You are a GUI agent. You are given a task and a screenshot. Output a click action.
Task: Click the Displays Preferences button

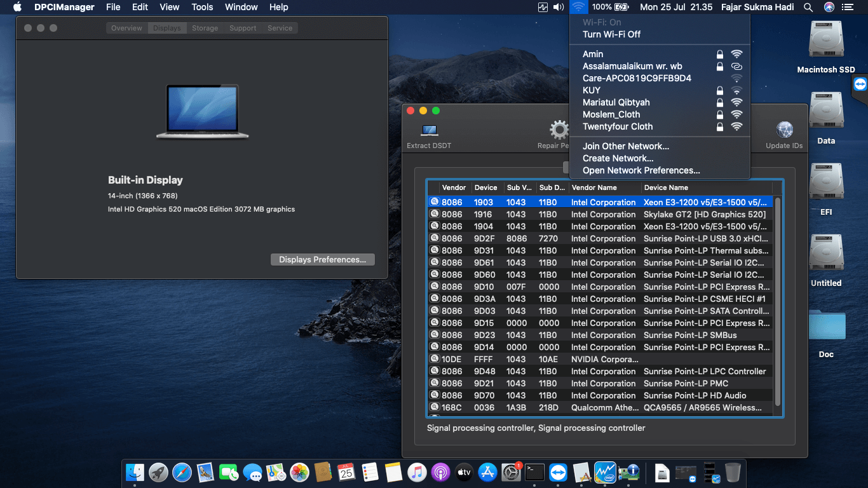(323, 259)
